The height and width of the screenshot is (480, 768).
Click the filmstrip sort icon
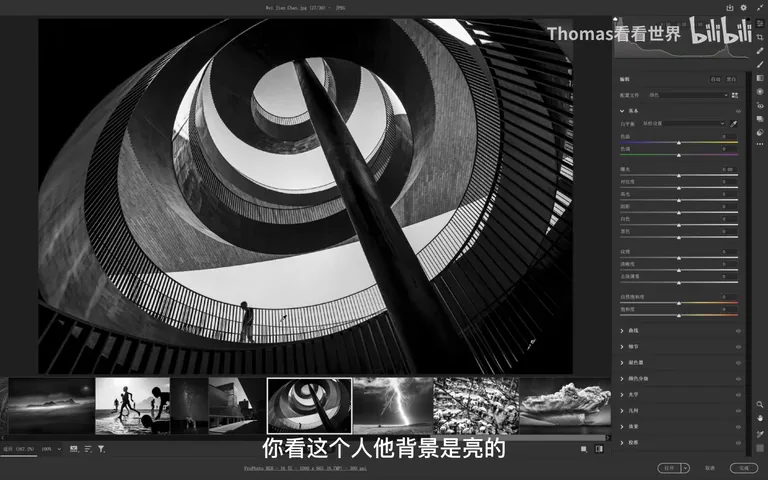pyautogui.click(x=88, y=449)
